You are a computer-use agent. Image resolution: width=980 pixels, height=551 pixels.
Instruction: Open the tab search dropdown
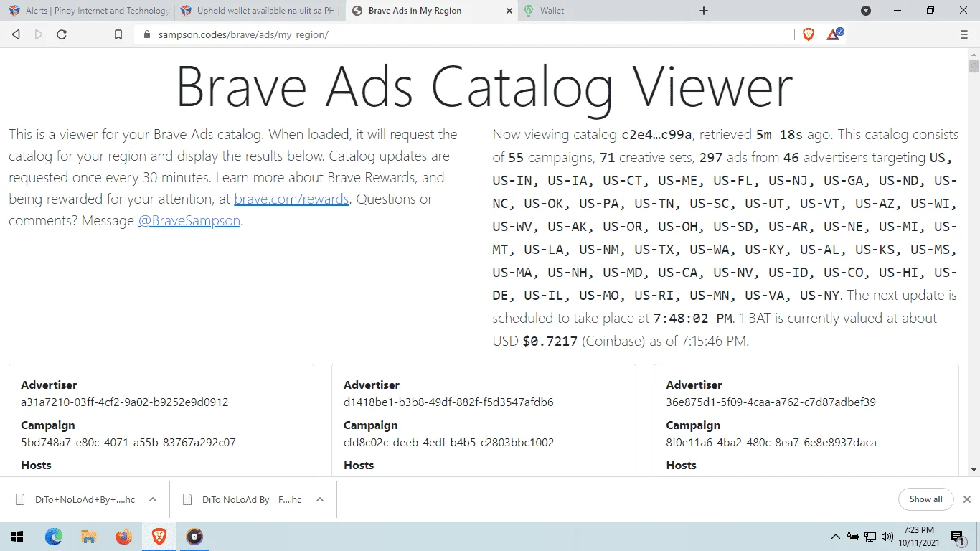point(866,11)
